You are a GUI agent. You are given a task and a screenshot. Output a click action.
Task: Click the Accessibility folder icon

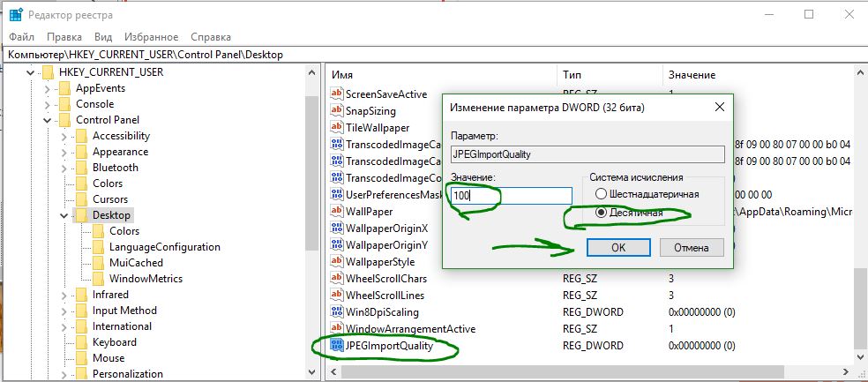click(x=81, y=136)
